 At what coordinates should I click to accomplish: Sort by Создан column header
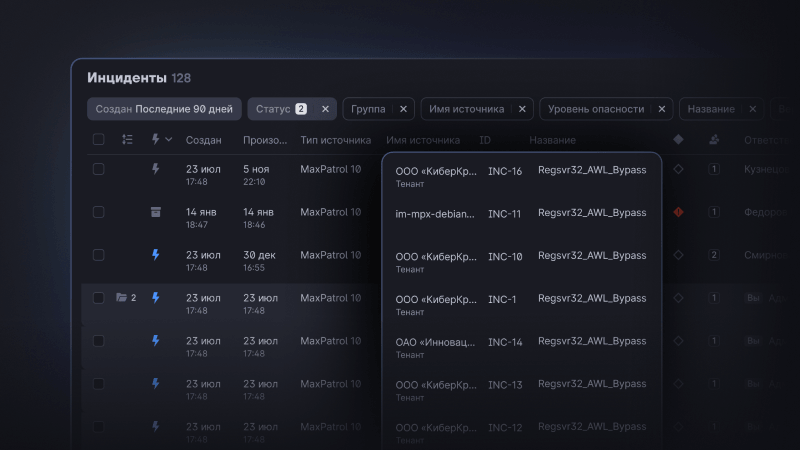coord(204,140)
